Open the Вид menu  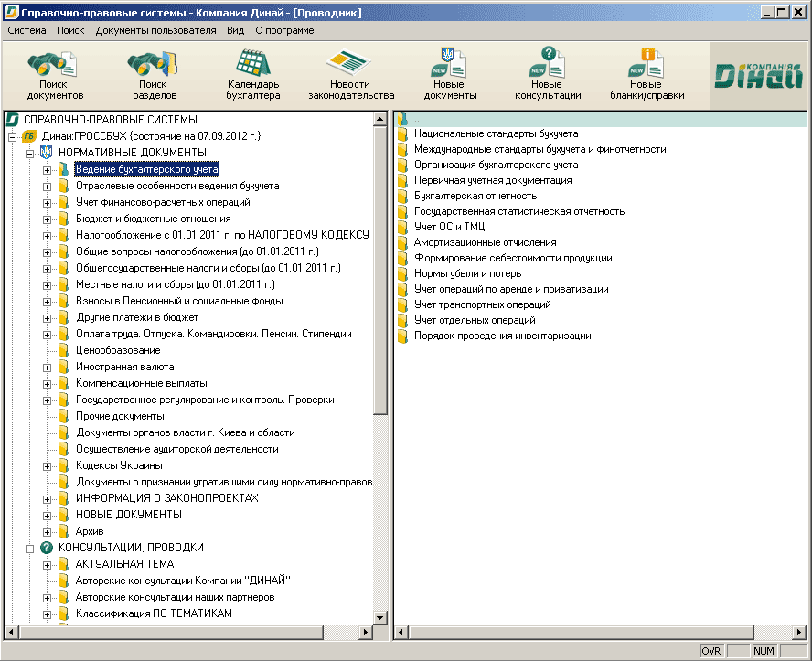pos(235,30)
